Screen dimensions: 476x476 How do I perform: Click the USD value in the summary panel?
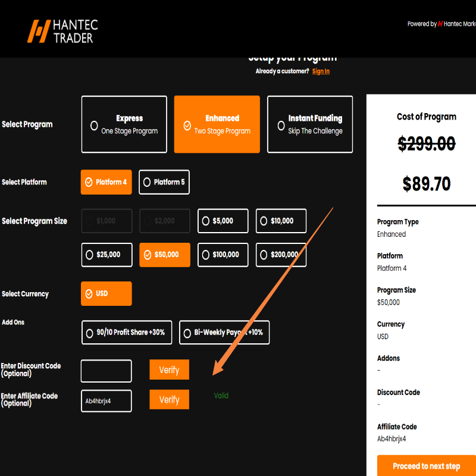coord(383,336)
